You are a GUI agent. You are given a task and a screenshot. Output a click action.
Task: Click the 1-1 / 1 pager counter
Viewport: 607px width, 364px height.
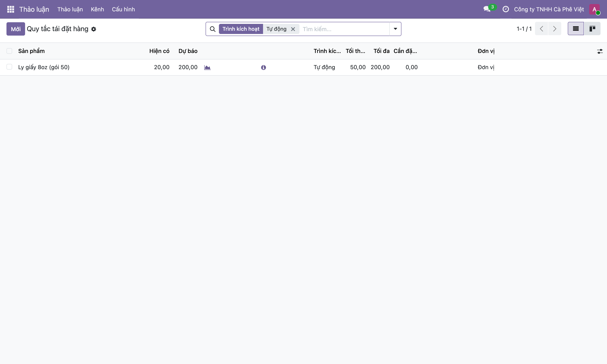[x=524, y=29]
